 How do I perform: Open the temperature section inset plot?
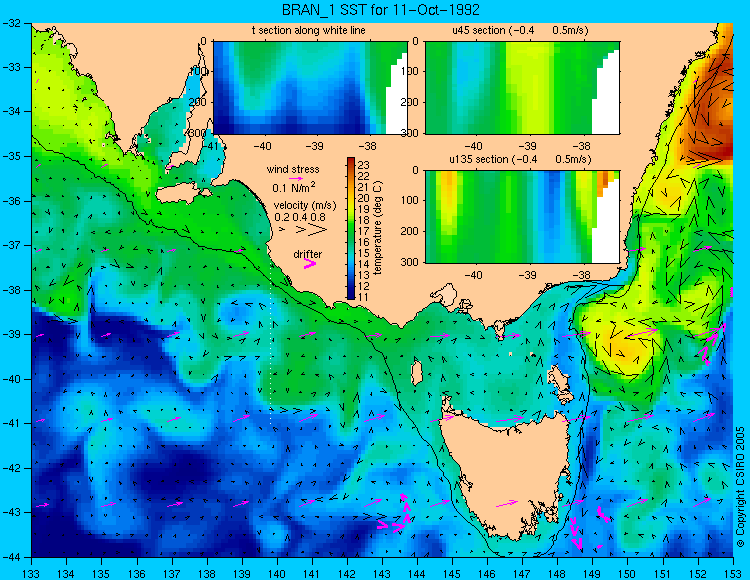[x=310, y=88]
